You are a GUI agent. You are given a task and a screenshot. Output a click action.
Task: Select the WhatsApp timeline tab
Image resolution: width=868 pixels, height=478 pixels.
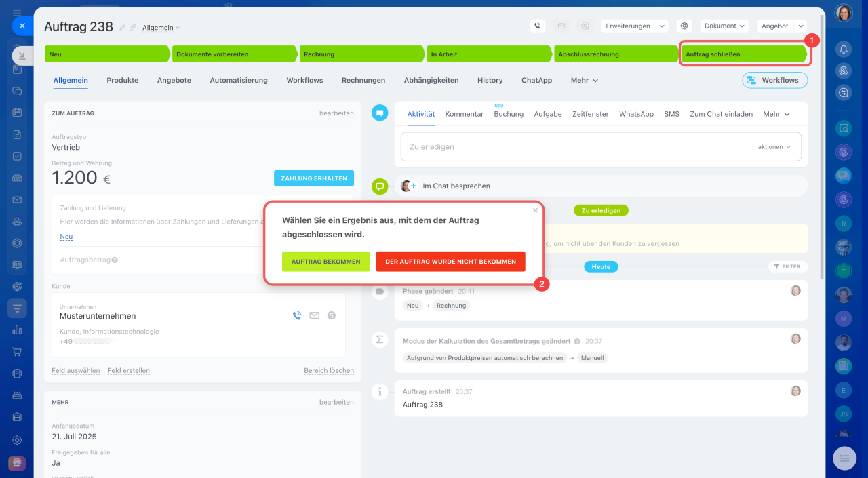pos(636,114)
